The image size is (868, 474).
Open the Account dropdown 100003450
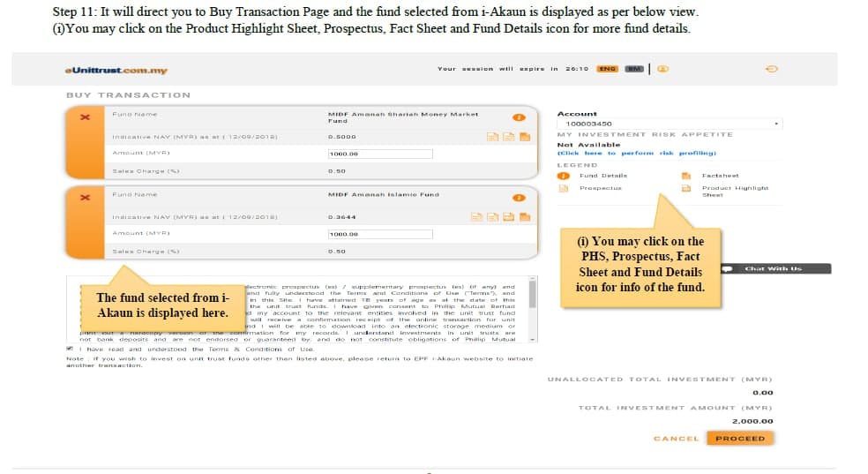670,124
